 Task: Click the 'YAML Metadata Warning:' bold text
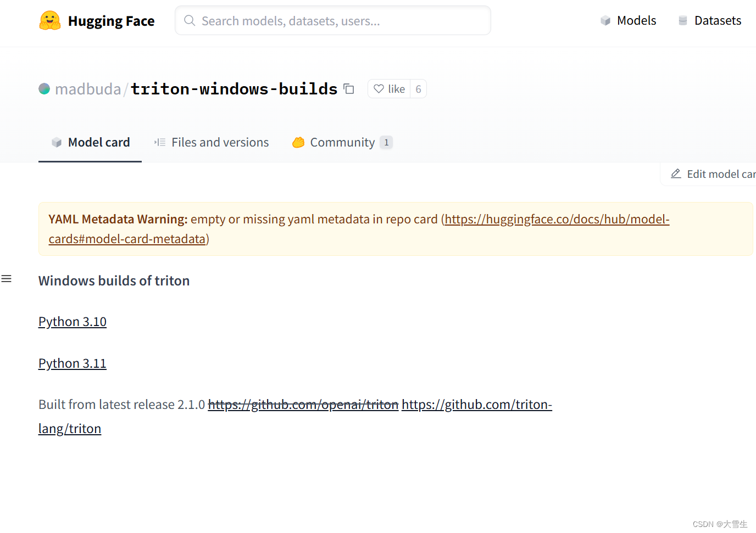118,219
